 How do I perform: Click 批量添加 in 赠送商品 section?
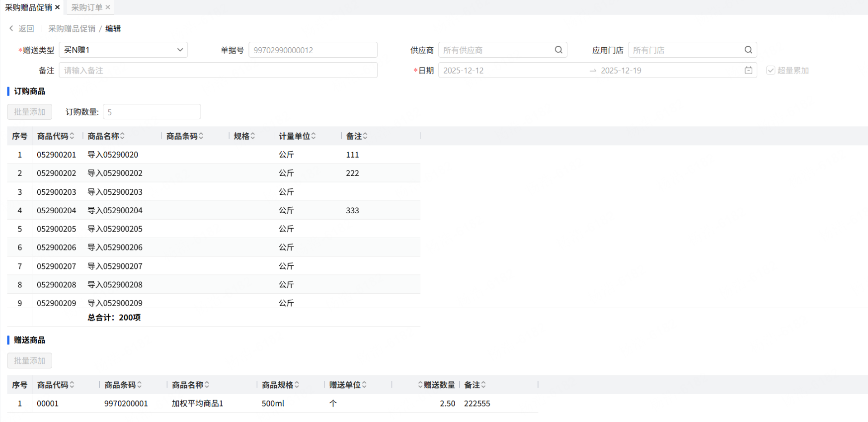tap(29, 361)
